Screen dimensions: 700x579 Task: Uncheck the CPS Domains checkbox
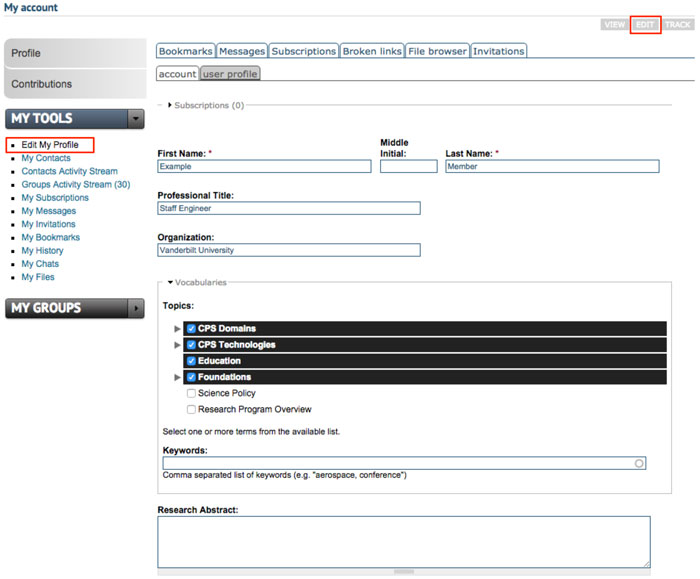coord(191,329)
